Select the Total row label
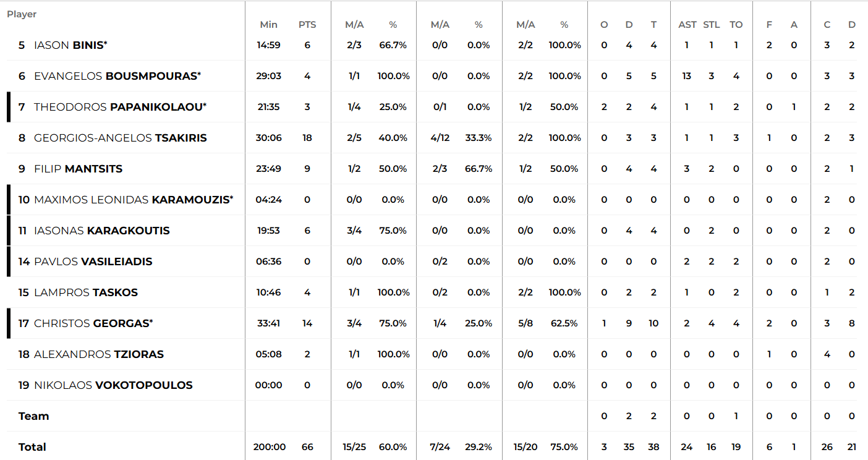 (x=32, y=447)
